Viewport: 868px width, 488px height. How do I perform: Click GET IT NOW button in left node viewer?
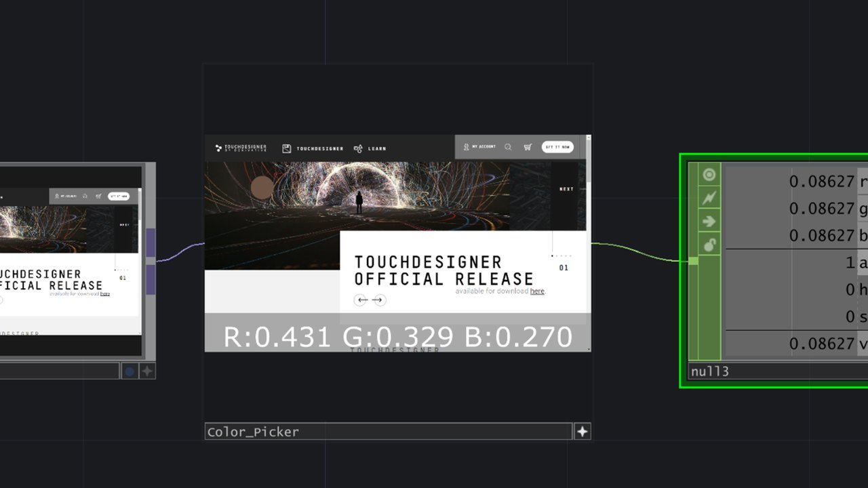coord(119,197)
